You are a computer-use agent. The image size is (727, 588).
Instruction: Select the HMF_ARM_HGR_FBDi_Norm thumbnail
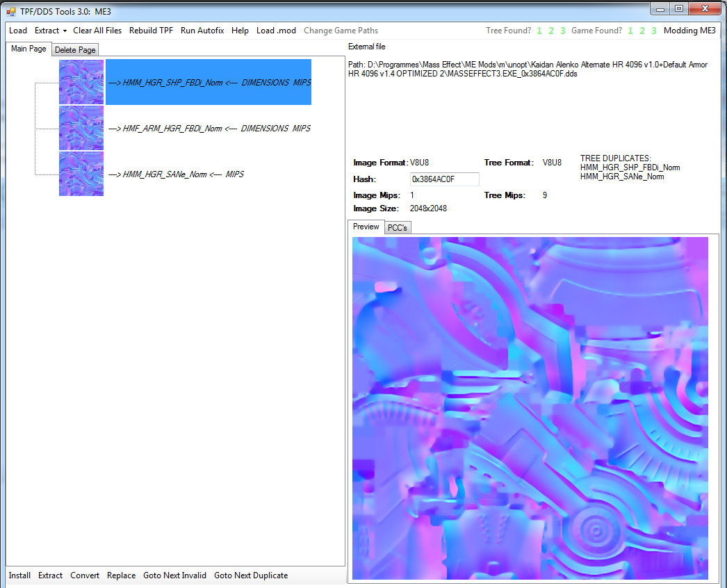[x=81, y=128]
